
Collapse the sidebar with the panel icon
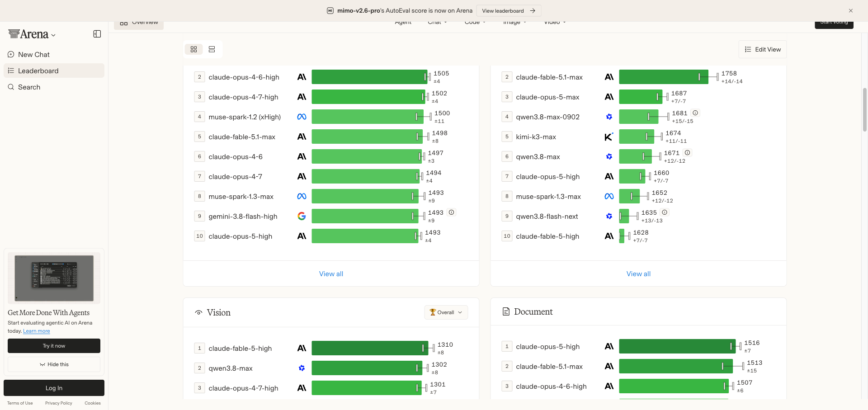[x=97, y=34]
